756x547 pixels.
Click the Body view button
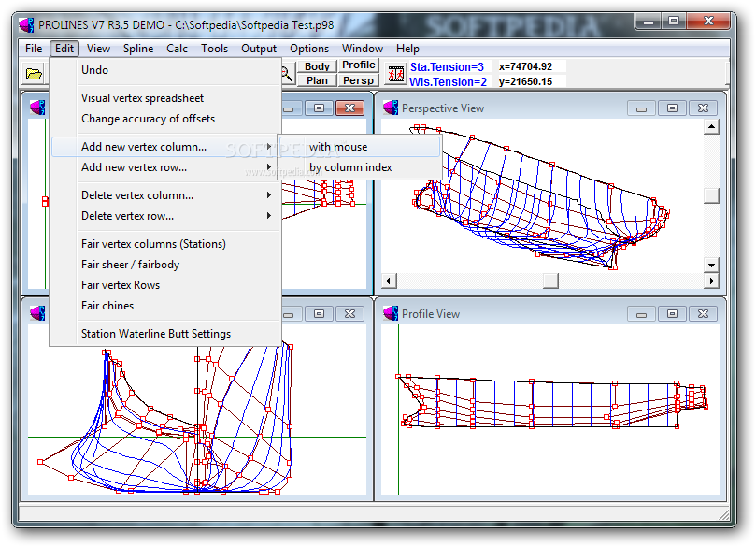(x=317, y=66)
